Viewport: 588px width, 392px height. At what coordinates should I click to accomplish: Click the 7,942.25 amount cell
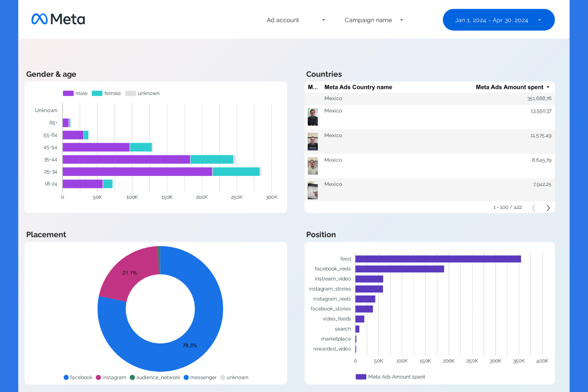coord(542,184)
